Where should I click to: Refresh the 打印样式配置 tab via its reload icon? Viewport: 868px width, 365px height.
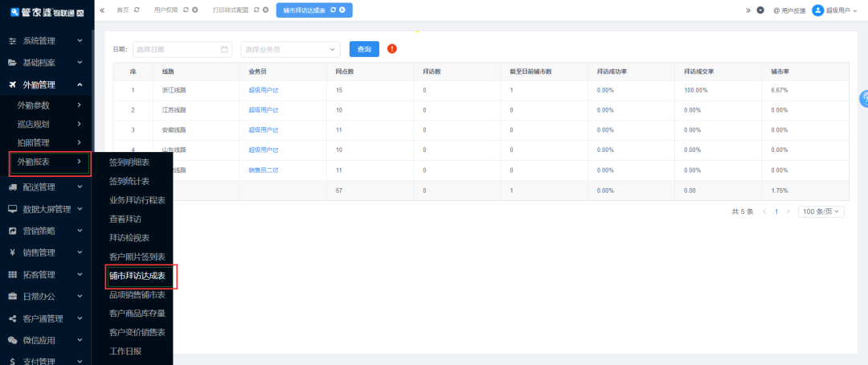[x=256, y=10]
